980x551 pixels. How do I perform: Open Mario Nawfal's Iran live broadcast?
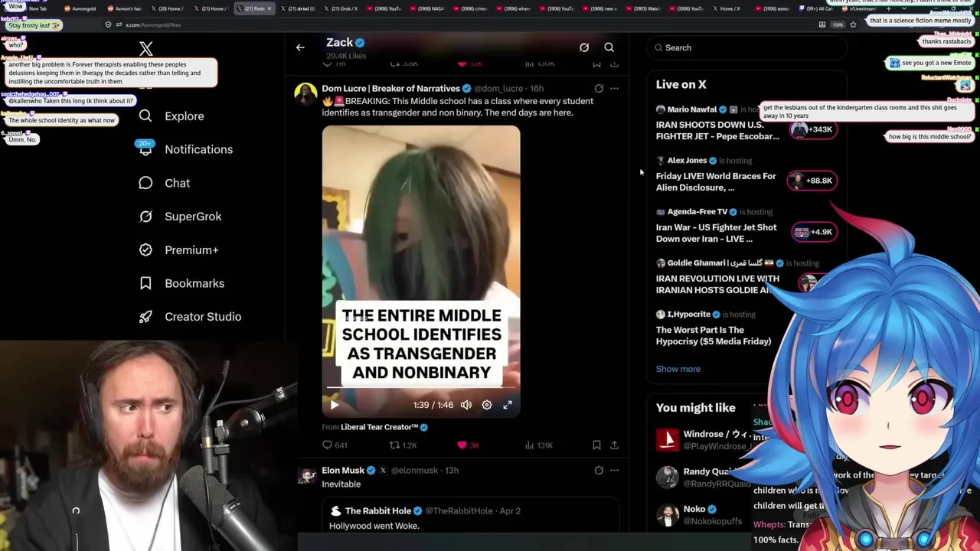pyautogui.click(x=717, y=130)
